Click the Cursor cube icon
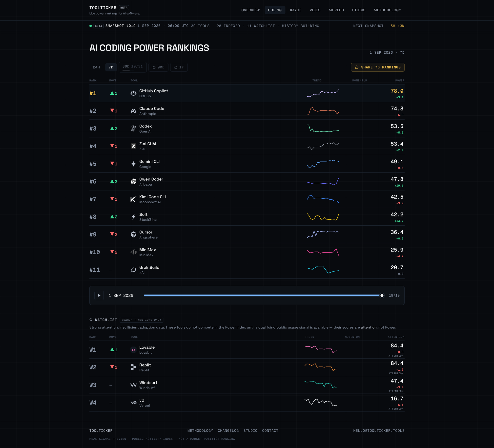This screenshot has width=494, height=448. [133, 235]
